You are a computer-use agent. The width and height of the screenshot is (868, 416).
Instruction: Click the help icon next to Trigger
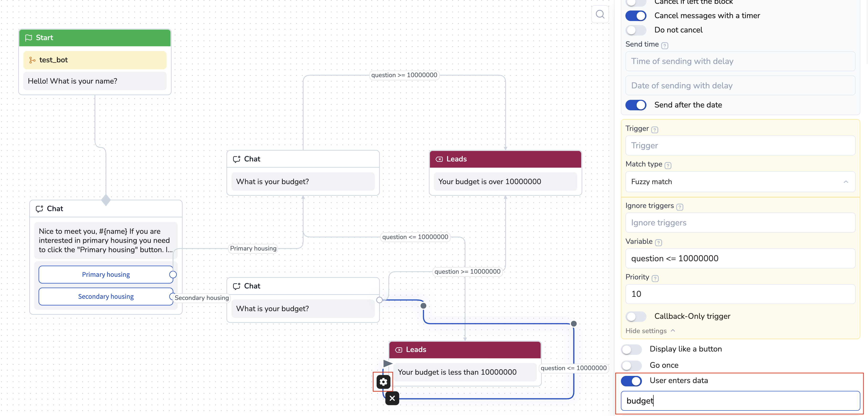654,130
